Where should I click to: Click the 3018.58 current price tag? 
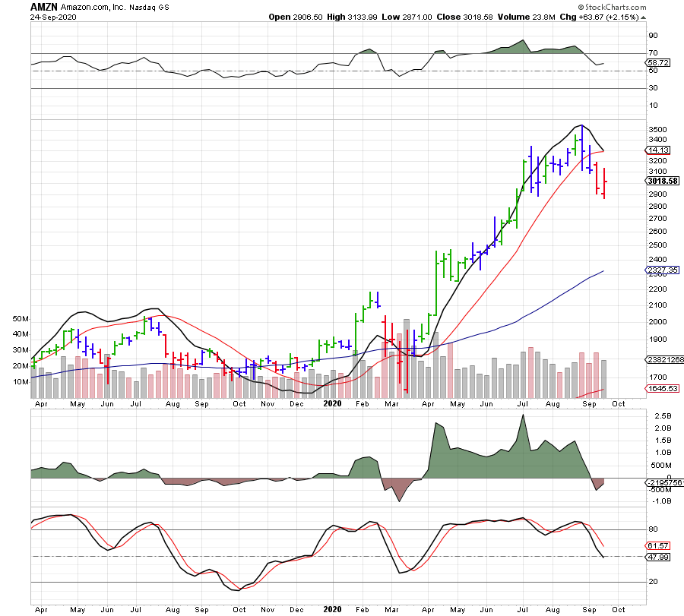coord(660,181)
